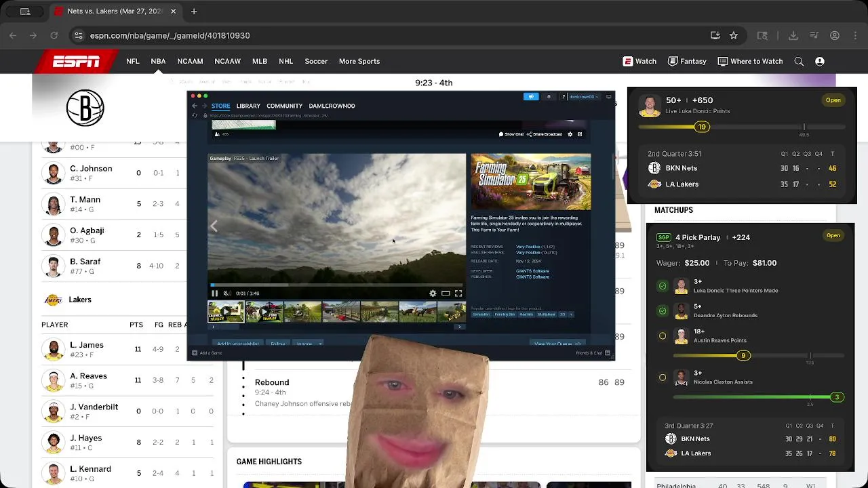Click Open badge on 50+ Luka bet
This screenshot has height=488, width=868.
pyautogui.click(x=833, y=100)
